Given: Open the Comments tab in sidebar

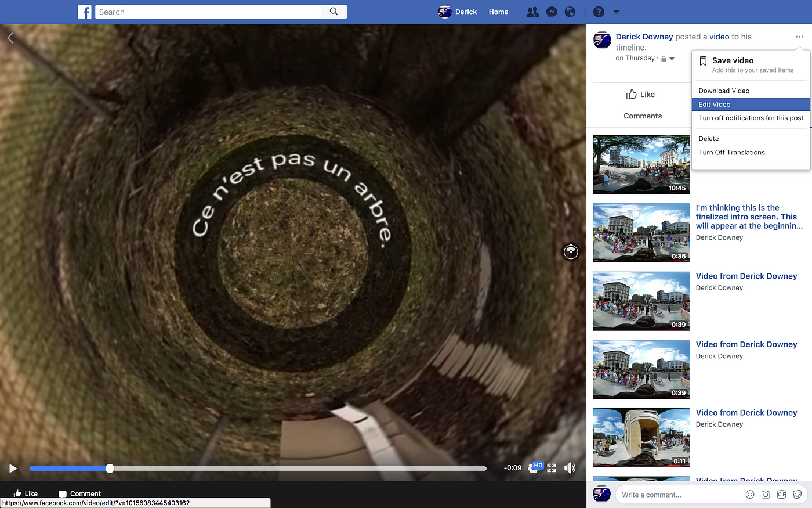Looking at the screenshot, I should click(643, 116).
